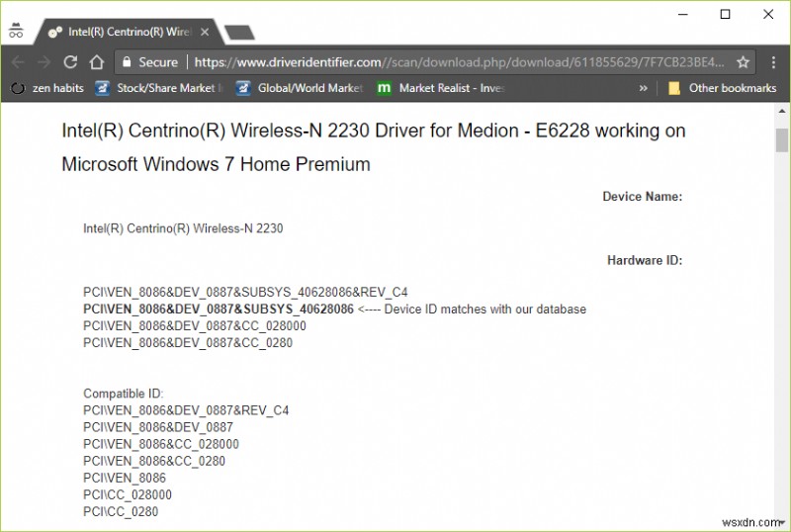Click the Hardware ID label

(x=645, y=260)
